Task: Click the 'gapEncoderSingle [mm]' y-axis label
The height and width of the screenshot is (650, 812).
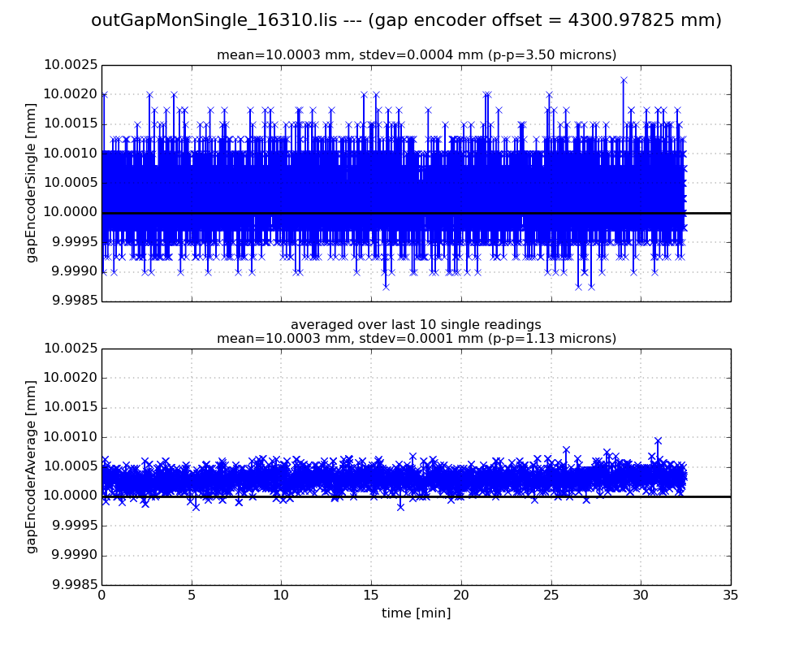Action: (32, 183)
